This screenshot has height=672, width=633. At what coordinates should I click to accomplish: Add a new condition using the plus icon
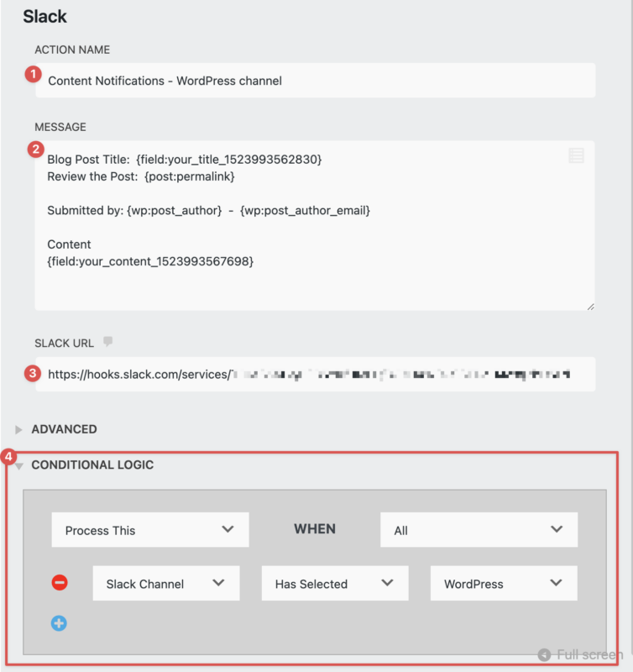pyautogui.click(x=59, y=622)
